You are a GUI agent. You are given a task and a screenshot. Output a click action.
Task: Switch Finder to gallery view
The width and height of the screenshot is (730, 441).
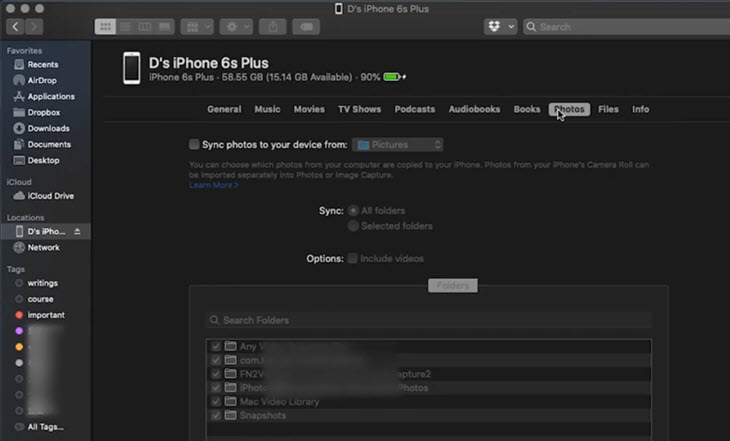pos(164,27)
